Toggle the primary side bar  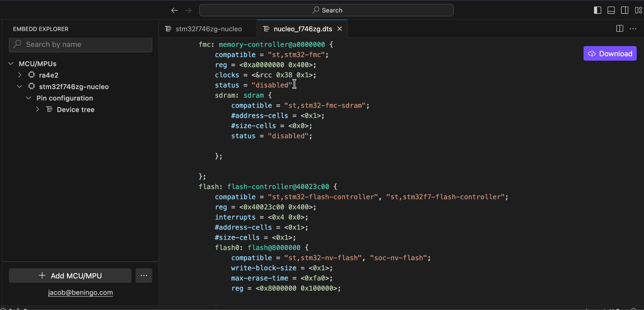tap(597, 10)
